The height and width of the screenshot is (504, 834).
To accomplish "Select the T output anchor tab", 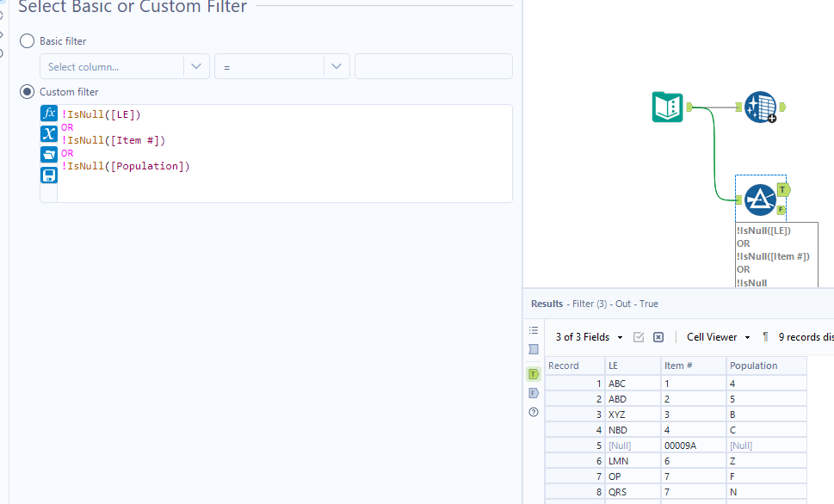I will pyautogui.click(x=533, y=374).
